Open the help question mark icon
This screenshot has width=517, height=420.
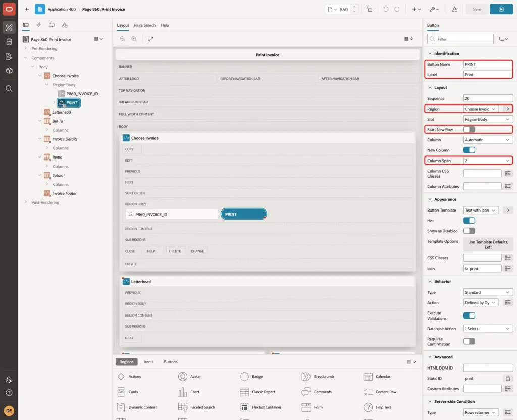pos(9,393)
